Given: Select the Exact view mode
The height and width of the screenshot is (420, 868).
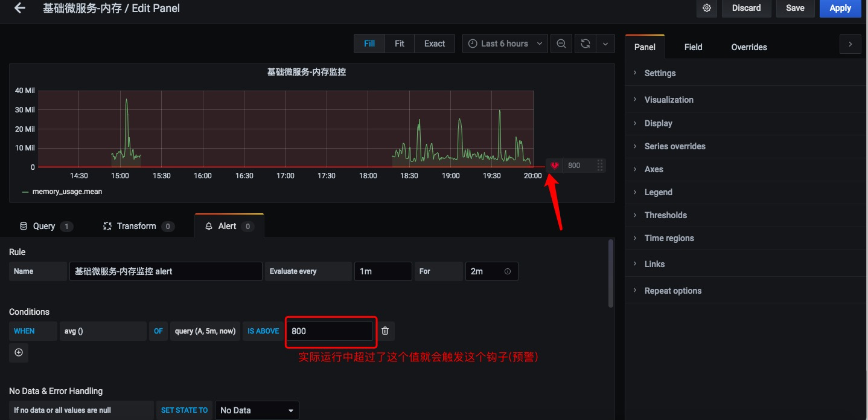Looking at the screenshot, I should tap(434, 43).
